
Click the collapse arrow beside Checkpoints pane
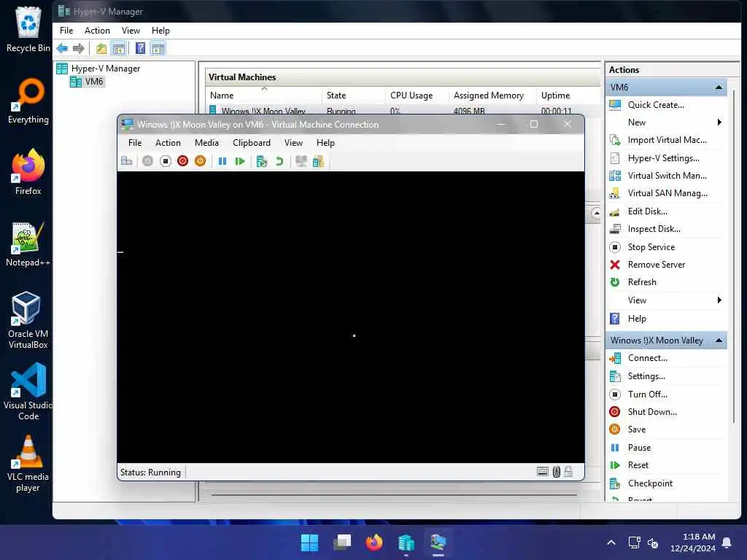click(596, 214)
